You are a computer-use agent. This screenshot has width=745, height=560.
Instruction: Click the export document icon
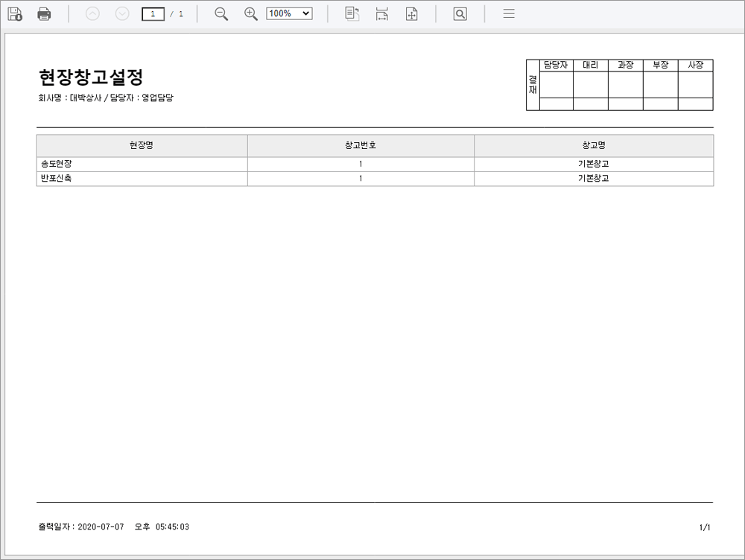pyautogui.click(x=352, y=13)
